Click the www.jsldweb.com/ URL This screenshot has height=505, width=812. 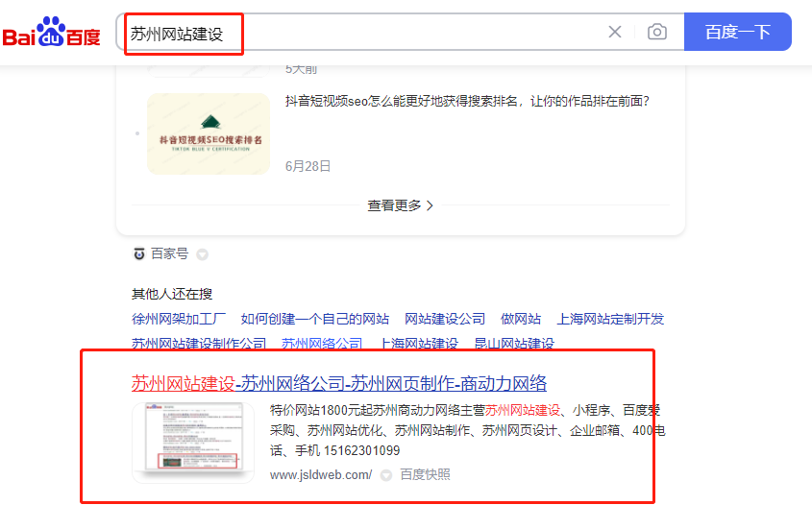click(x=321, y=474)
